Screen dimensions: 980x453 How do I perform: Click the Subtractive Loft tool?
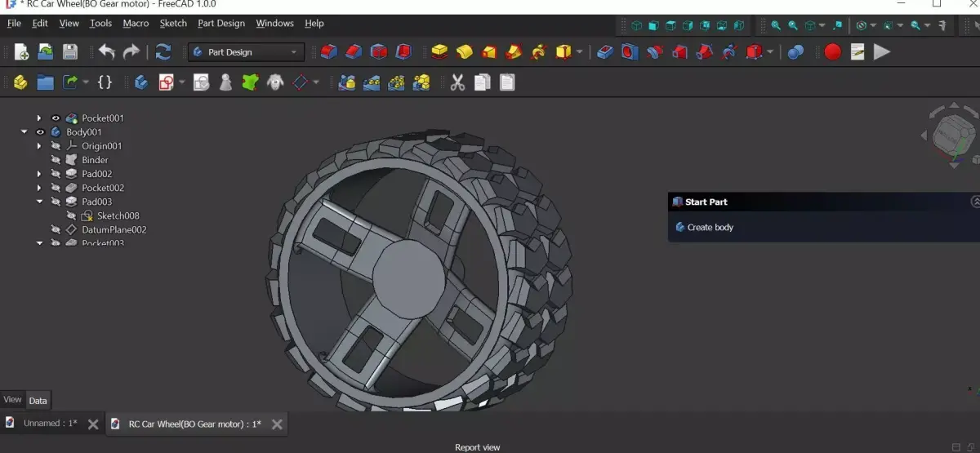(x=679, y=52)
